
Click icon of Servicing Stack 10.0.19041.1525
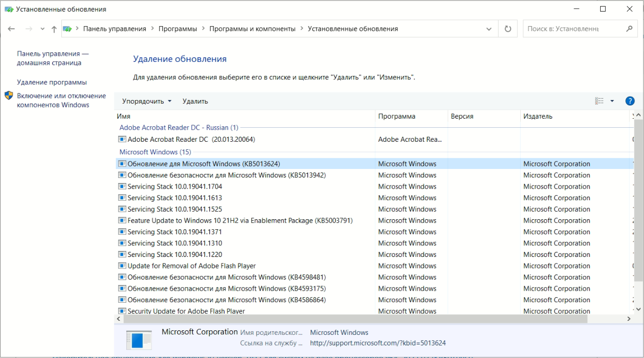pyautogui.click(x=122, y=209)
